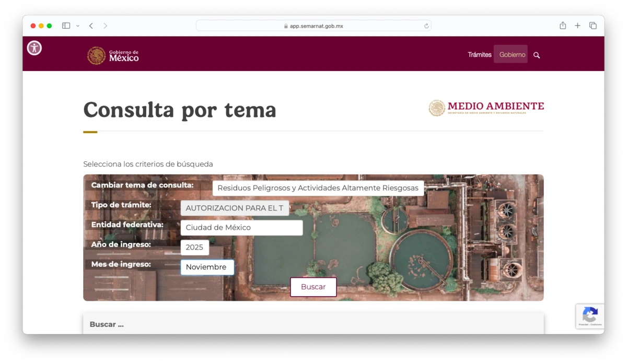The image size is (627, 364).
Task: Open site search with the magnifying glass icon
Action: pos(537,54)
